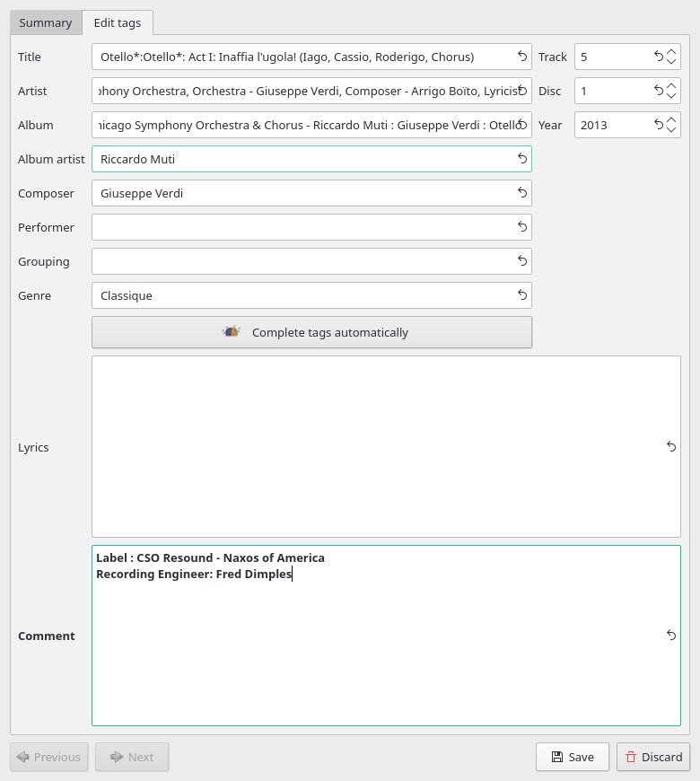Viewport: 700px width, 781px height.
Task: Decrease the Disc number with down arrow
Action: pyautogui.click(x=671, y=97)
